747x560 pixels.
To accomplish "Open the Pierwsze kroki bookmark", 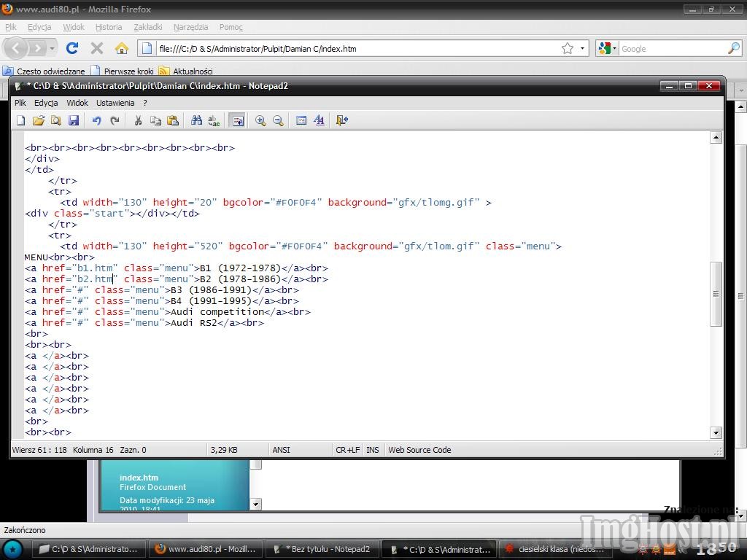I will click(x=123, y=71).
